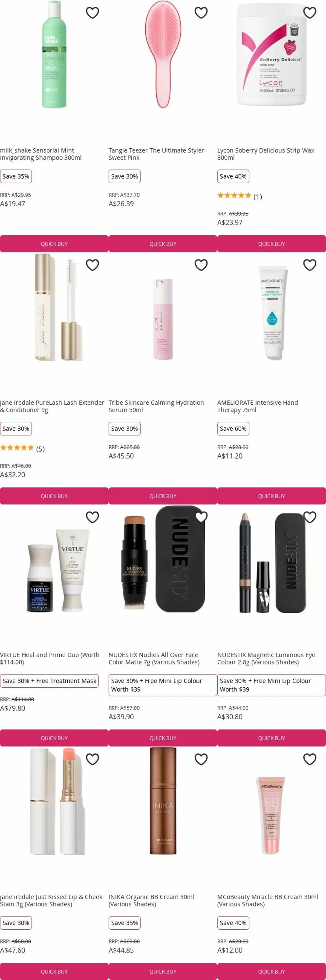326x980 pixels.
Task: Click Save 30% + Free Treatment Mask badge
Action: click(49, 681)
